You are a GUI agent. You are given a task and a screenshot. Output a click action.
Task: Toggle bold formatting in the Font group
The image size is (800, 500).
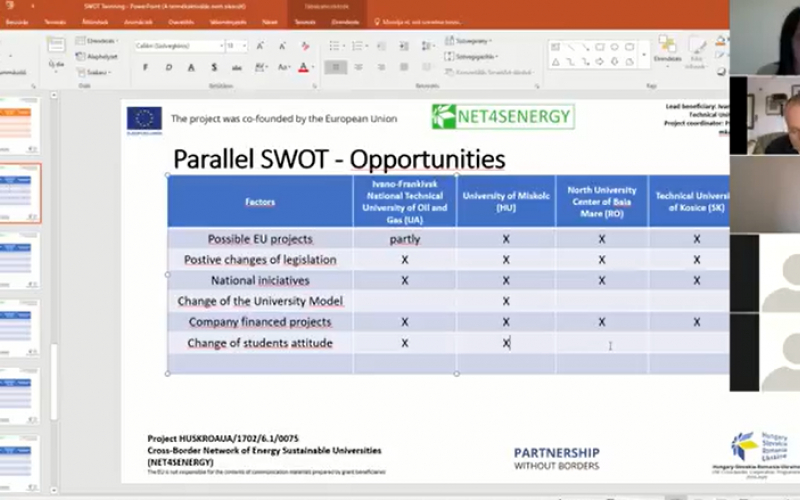(x=145, y=67)
